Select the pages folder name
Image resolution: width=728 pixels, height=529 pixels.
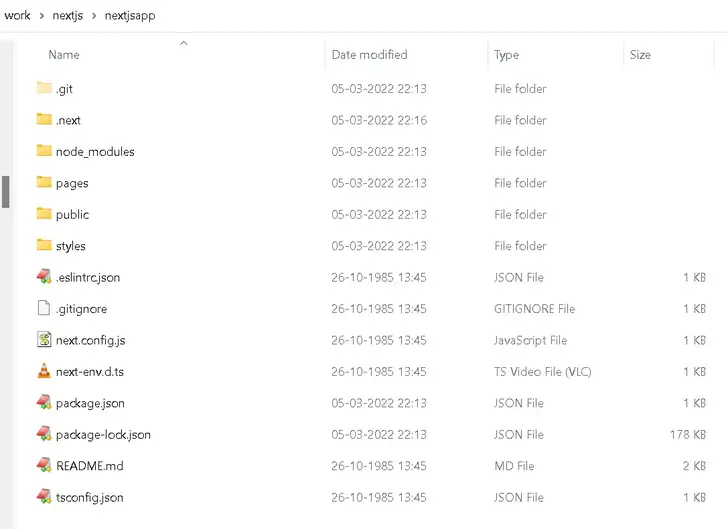pyautogui.click(x=72, y=183)
